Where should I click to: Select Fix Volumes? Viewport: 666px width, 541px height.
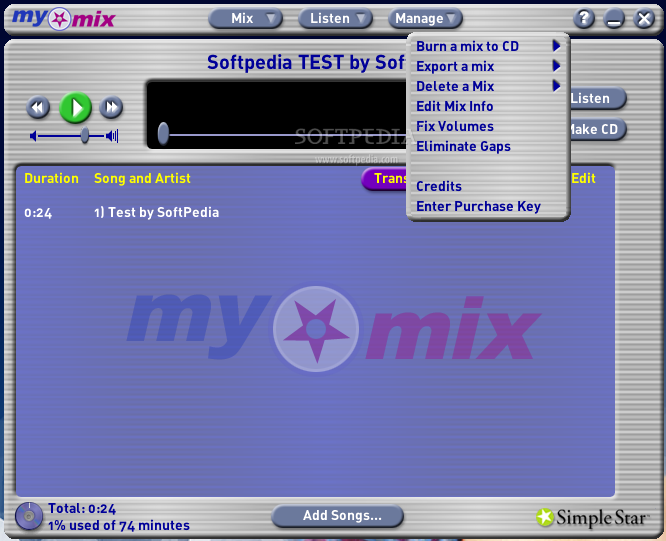click(x=455, y=126)
